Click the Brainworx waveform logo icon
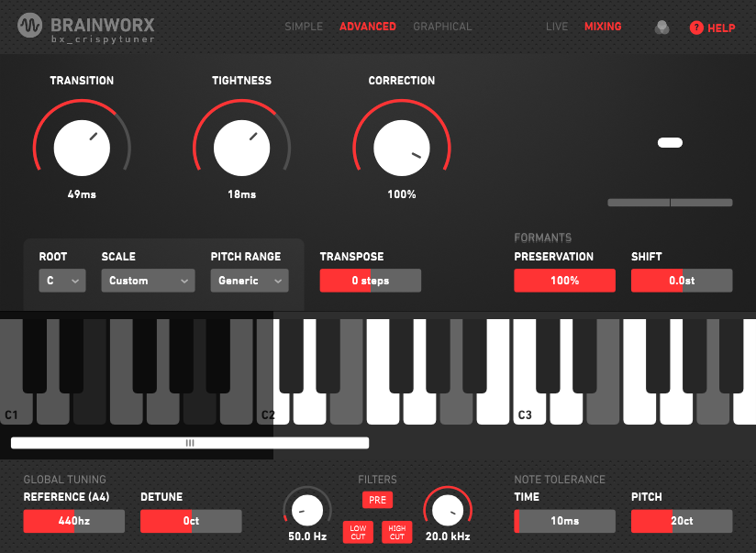756x553 pixels. (x=30, y=26)
